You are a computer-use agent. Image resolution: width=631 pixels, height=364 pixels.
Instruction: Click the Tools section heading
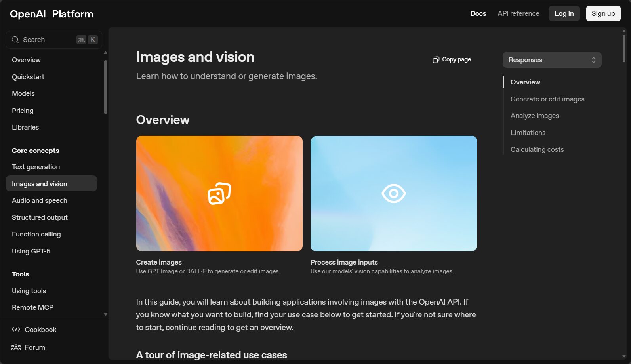pyautogui.click(x=20, y=274)
